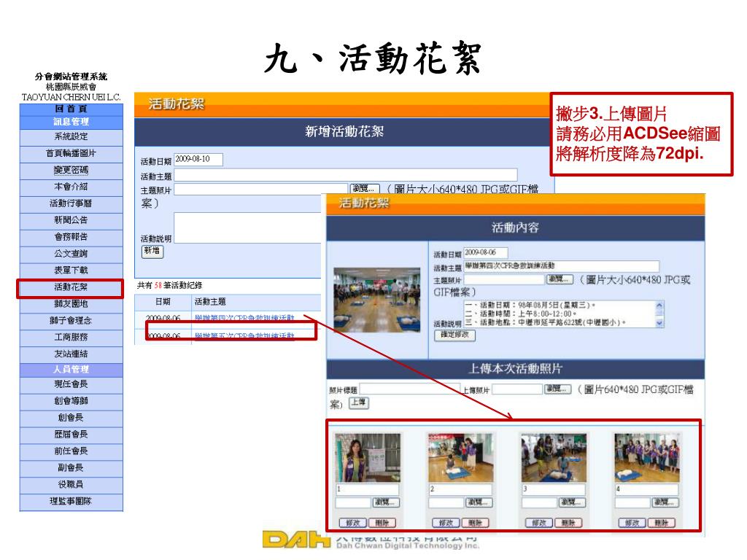747x560 pixels.
Task: Click 瀏覽 button under photo 1
Action: [x=385, y=502]
